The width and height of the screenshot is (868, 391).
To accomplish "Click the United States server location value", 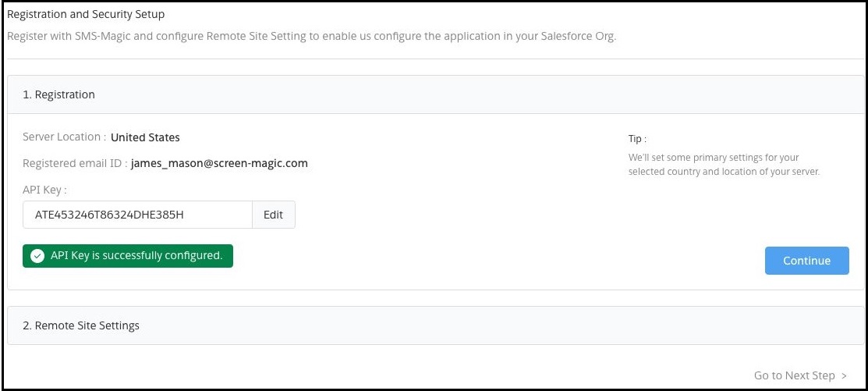I will tap(145, 137).
